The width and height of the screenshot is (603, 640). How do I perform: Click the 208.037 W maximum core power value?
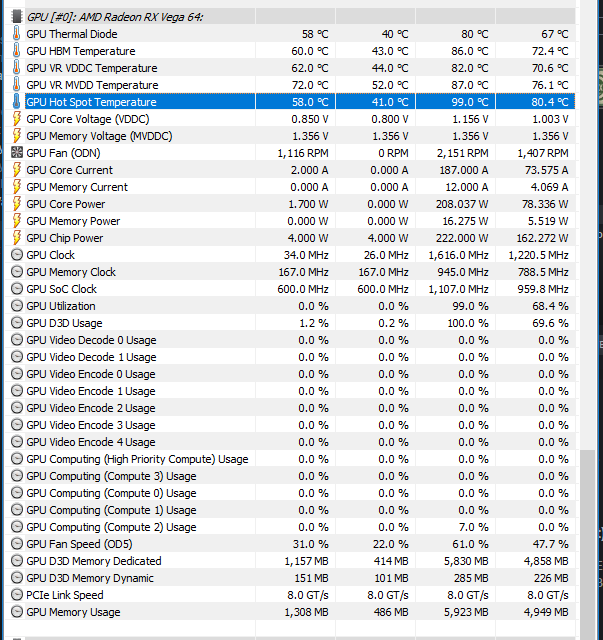[462, 204]
